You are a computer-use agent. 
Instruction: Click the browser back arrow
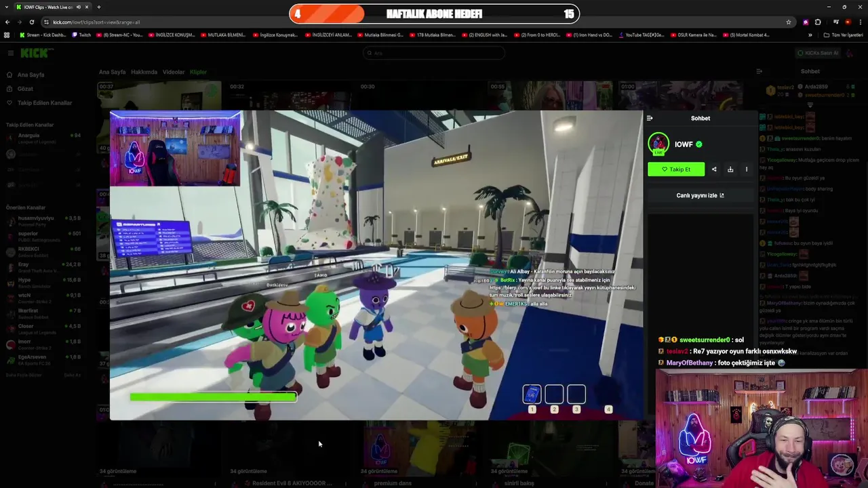(7, 22)
